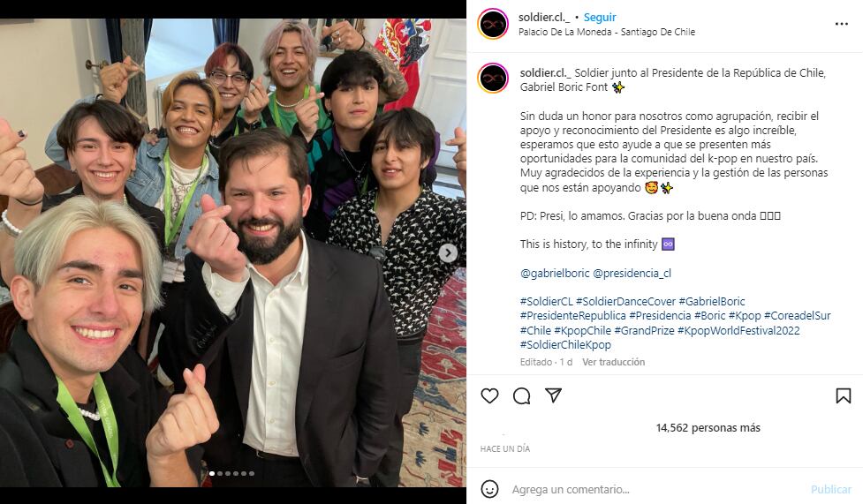Screen dimensions: 863x504
Task: Follow the account with Seguir
Action: (600, 18)
